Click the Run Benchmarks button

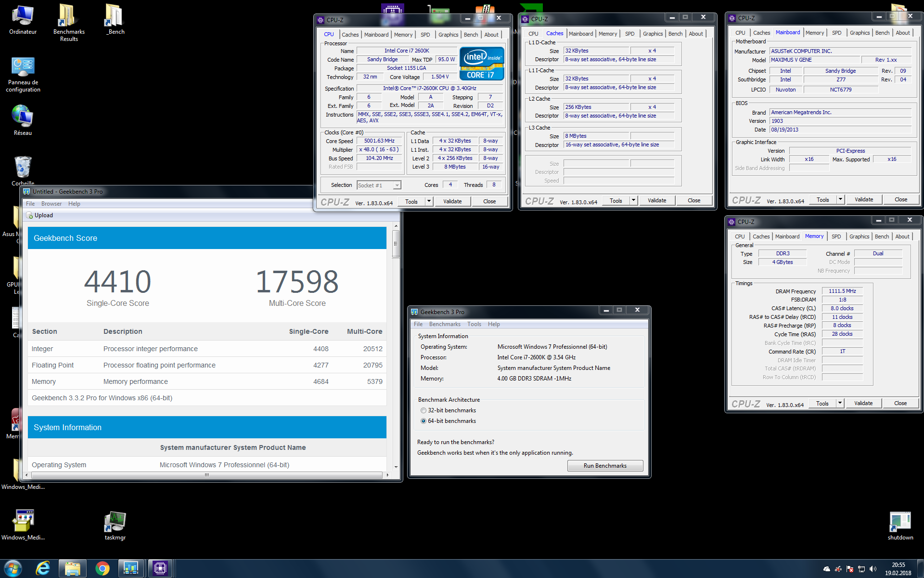tap(605, 466)
